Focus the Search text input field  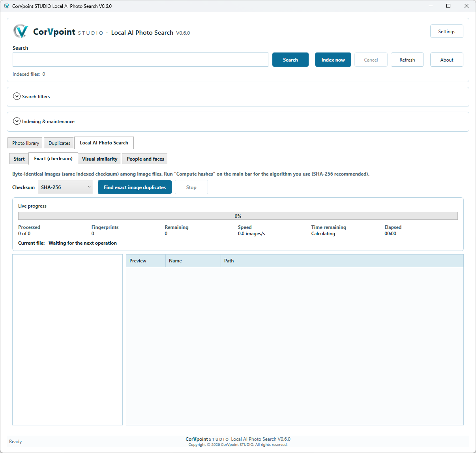pyautogui.click(x=141, y=60)
